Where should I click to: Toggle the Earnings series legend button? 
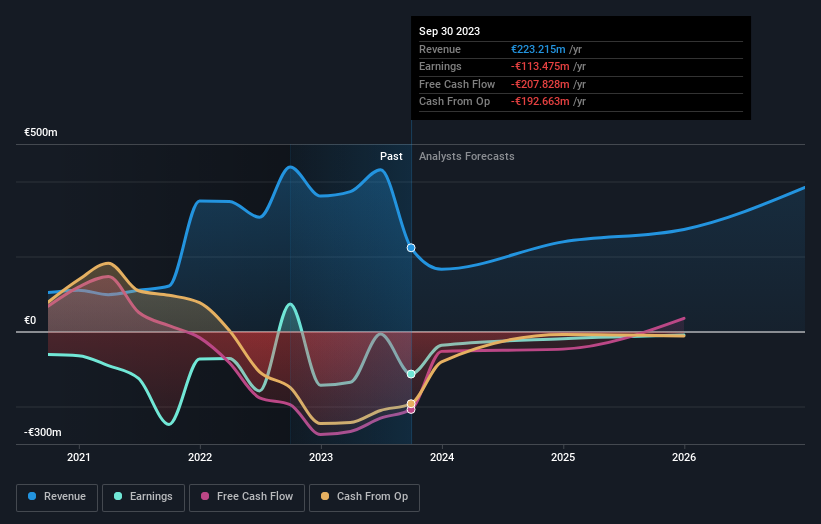coord(143,497)
